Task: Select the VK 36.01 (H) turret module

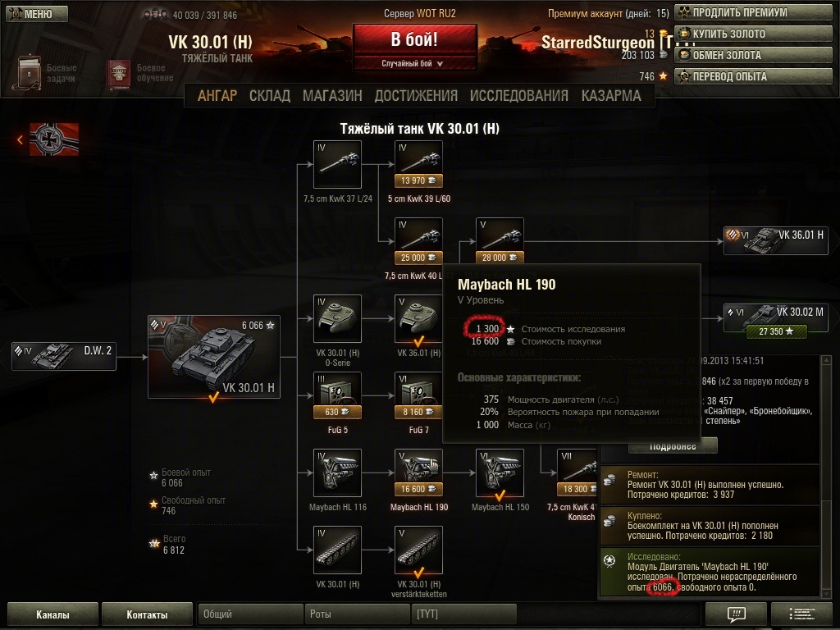Action: tap(418, 319)
